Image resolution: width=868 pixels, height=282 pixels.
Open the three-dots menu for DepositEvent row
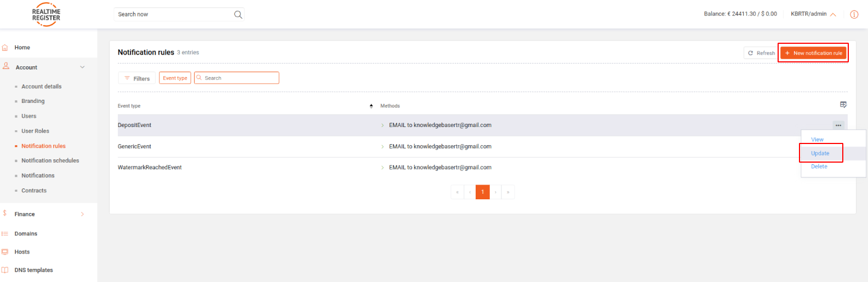838,125
